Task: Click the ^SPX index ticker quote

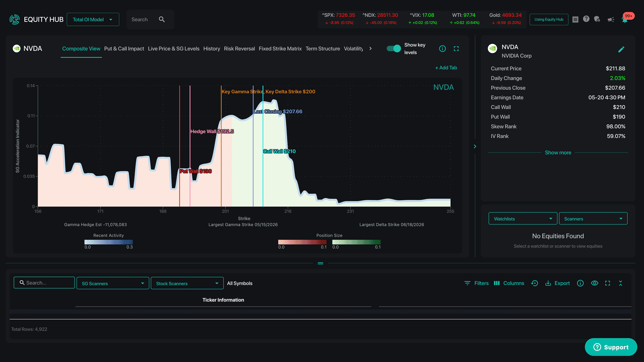Action: 338,19
